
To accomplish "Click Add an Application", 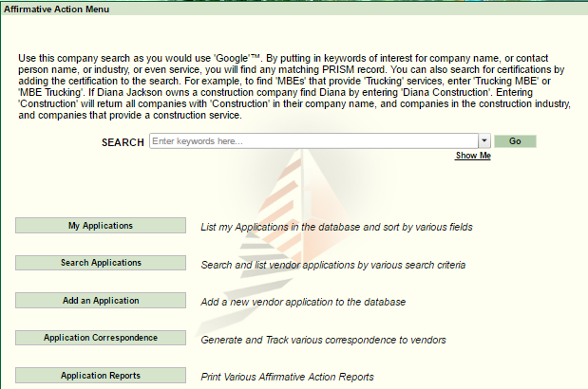I will pyautogui.click(x=101, y=301).
